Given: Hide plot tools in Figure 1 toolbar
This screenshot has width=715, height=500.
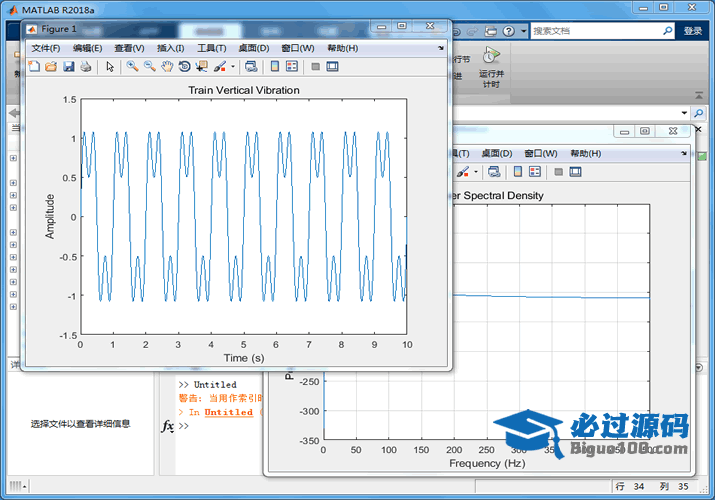Looking at the screenshot, I should point(315,67).
